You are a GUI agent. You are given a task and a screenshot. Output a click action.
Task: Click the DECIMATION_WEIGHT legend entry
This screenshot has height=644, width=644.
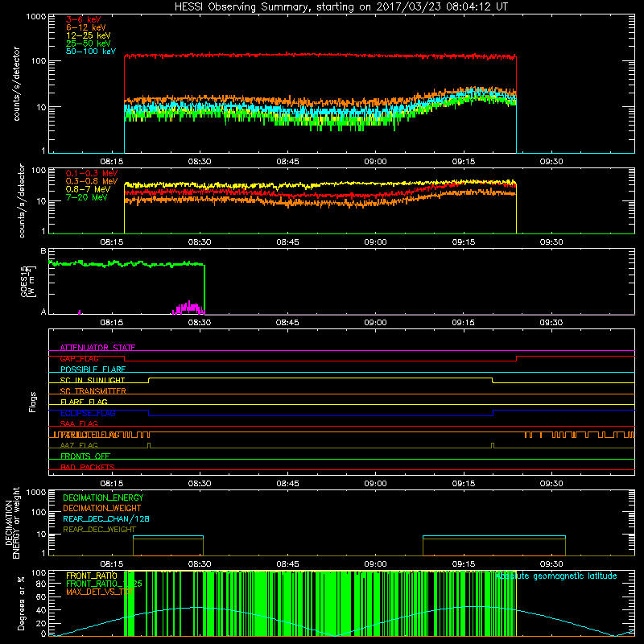point(102,508)
